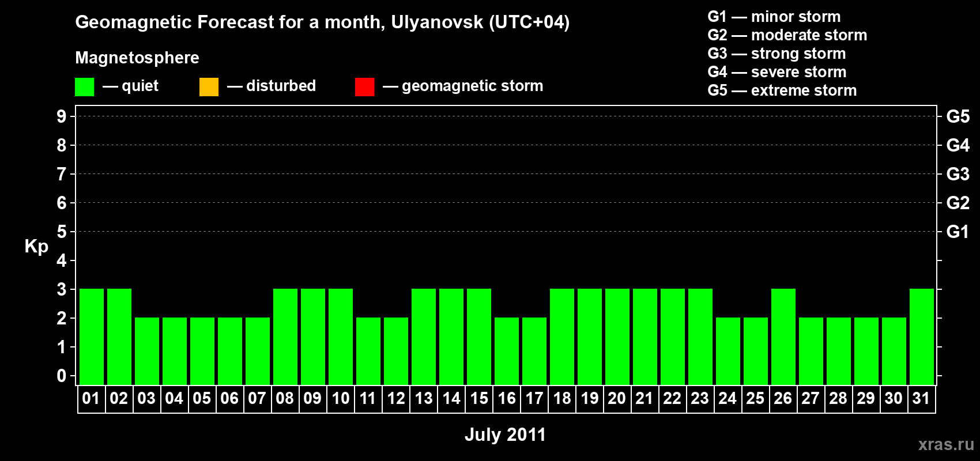Click the 'geomagnetic storm' legend label
Screen dimensions: 980x461
[473, 86]
